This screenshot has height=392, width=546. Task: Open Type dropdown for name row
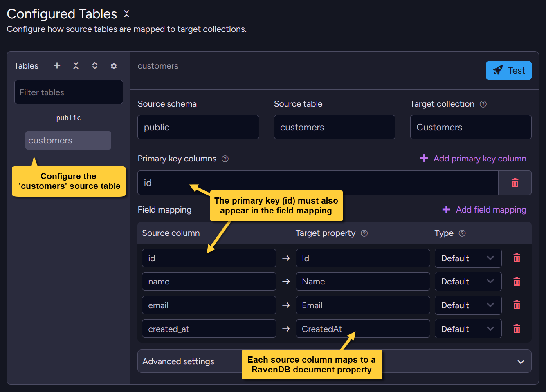(x=468, y=281)
